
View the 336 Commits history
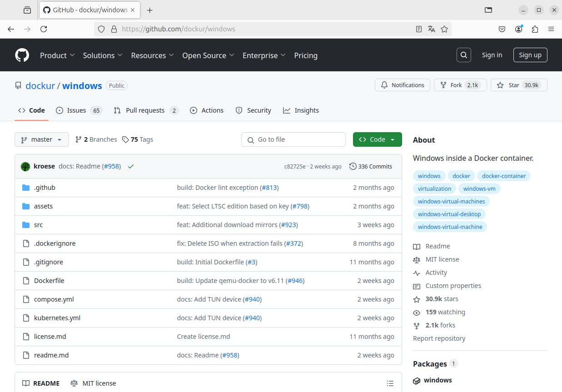(370, 166)
